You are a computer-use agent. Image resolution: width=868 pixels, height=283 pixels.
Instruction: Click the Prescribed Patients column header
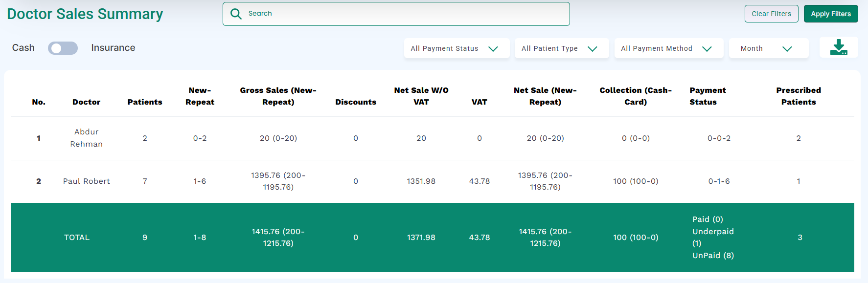click(x=798, y=96)
